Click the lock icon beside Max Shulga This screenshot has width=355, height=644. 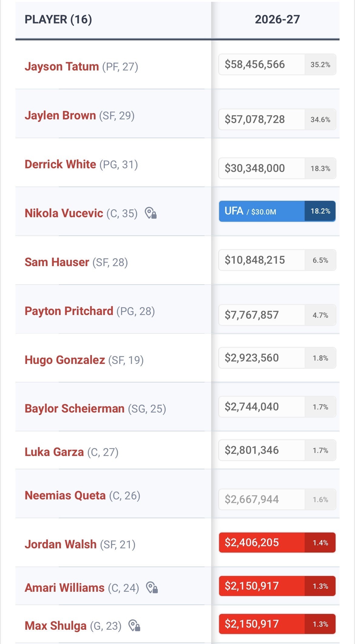134,626
